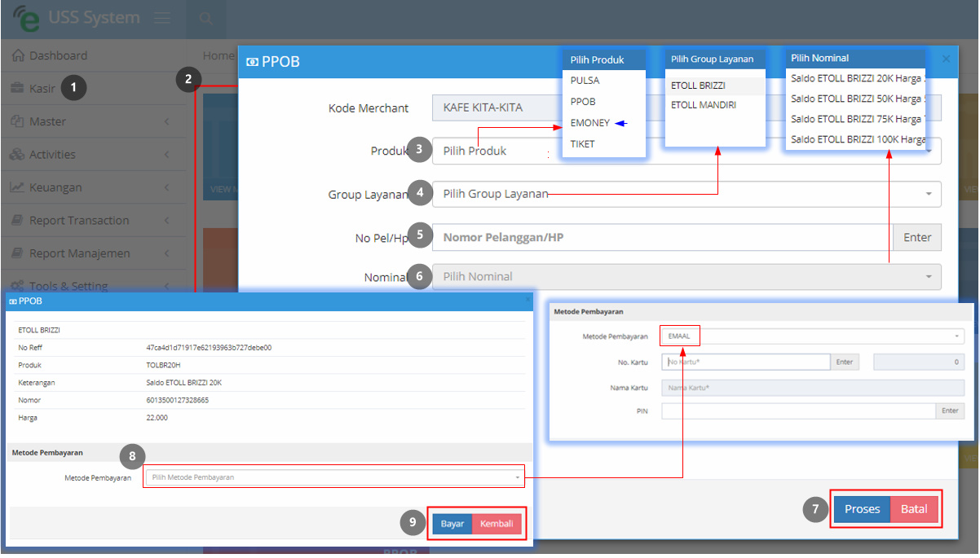Open the Pilih Group Layanan dropdown
Screen dimensions: 980x558
coord(686,194)
